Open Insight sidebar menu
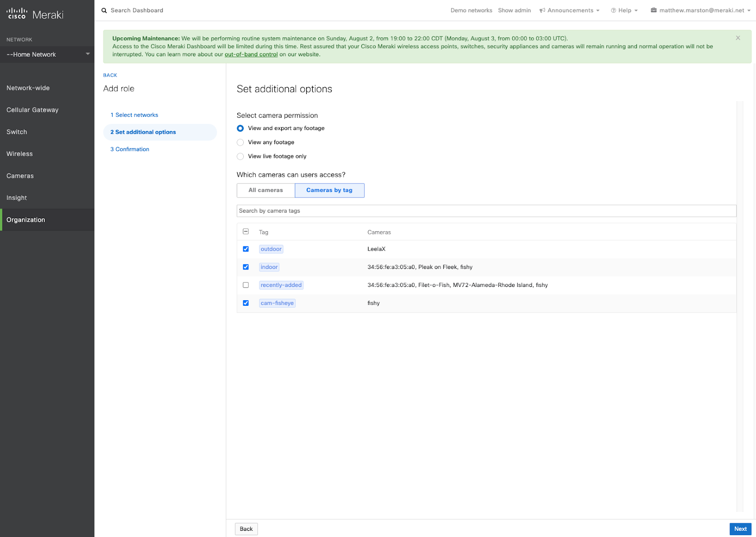 (x=47, y=198)
